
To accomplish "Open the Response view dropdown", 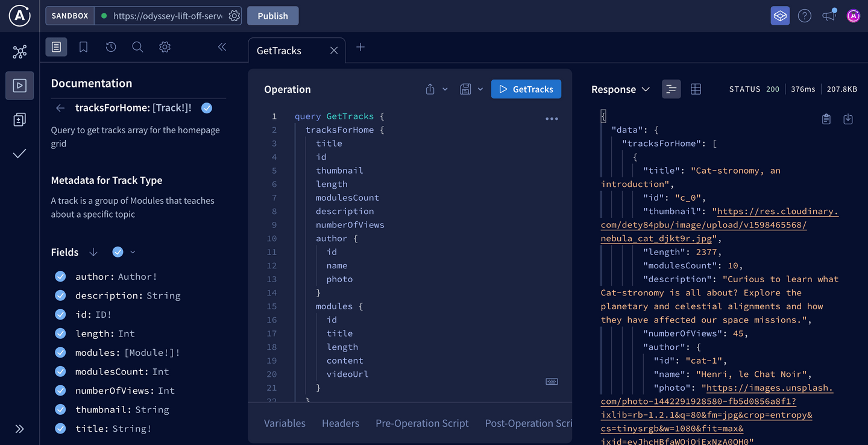I will click(646, 89).
